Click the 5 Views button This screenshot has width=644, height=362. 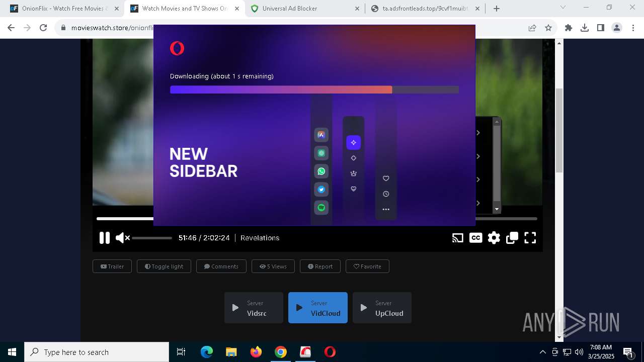coord(273,266)
